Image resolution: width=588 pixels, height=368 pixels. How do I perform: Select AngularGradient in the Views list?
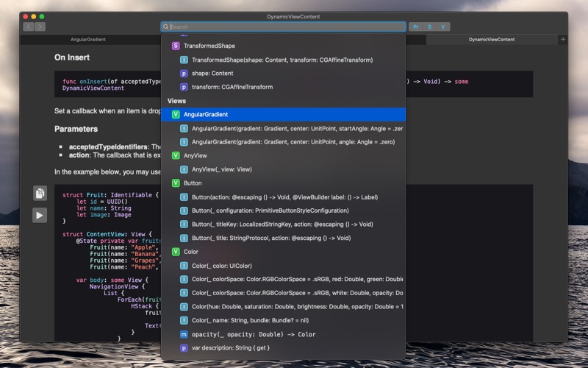tap(206, 115)
